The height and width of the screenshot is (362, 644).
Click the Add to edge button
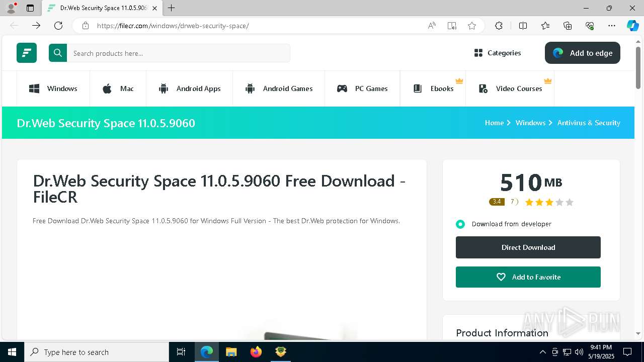(x=583, y=53)
